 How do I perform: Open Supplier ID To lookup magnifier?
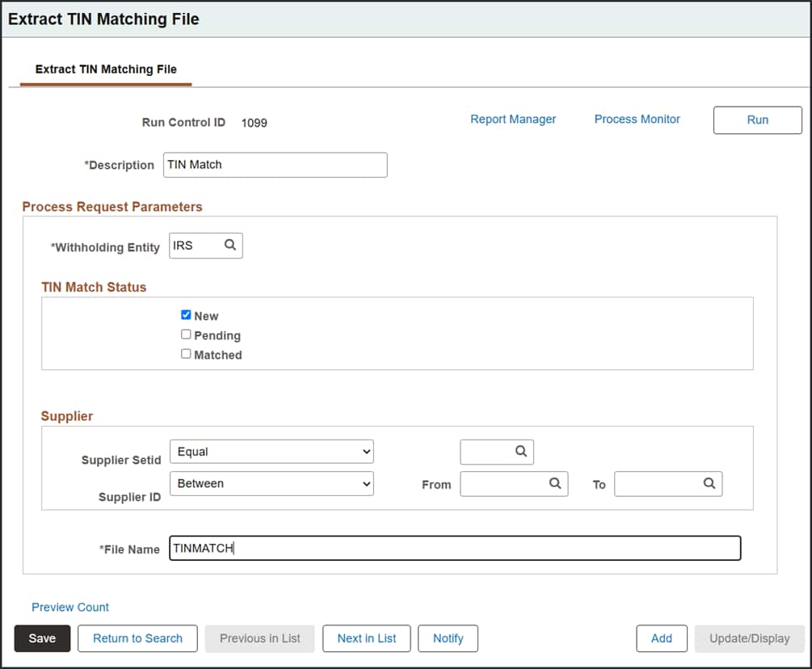click(709, 483)
